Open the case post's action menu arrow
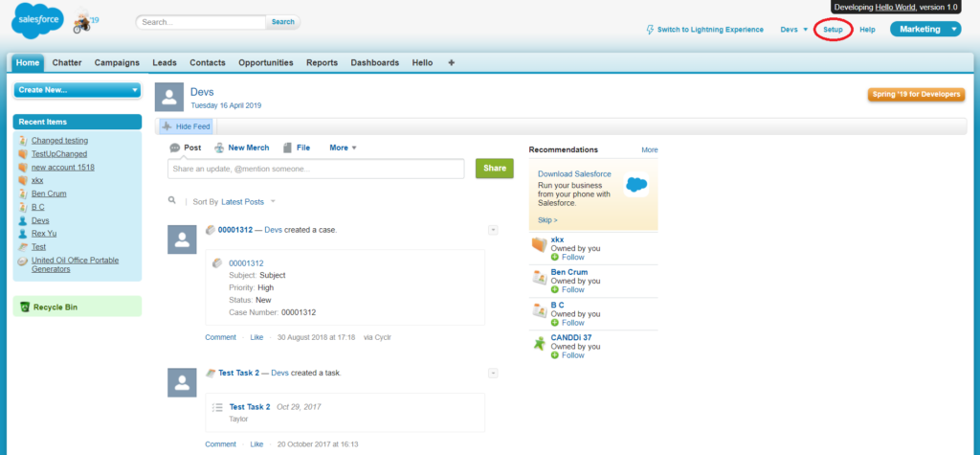This screenshot has height=455, width=980. click(x=493, y=230)
